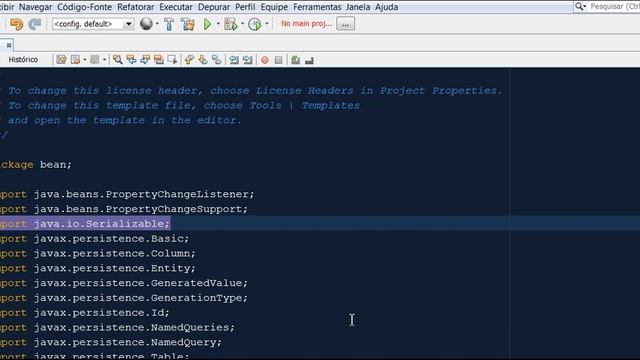Shift line right icon

click(x=248, y=60)
